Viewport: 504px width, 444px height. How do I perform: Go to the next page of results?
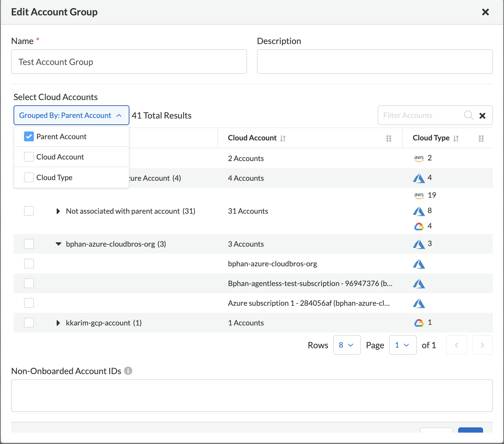coord(482,345)
